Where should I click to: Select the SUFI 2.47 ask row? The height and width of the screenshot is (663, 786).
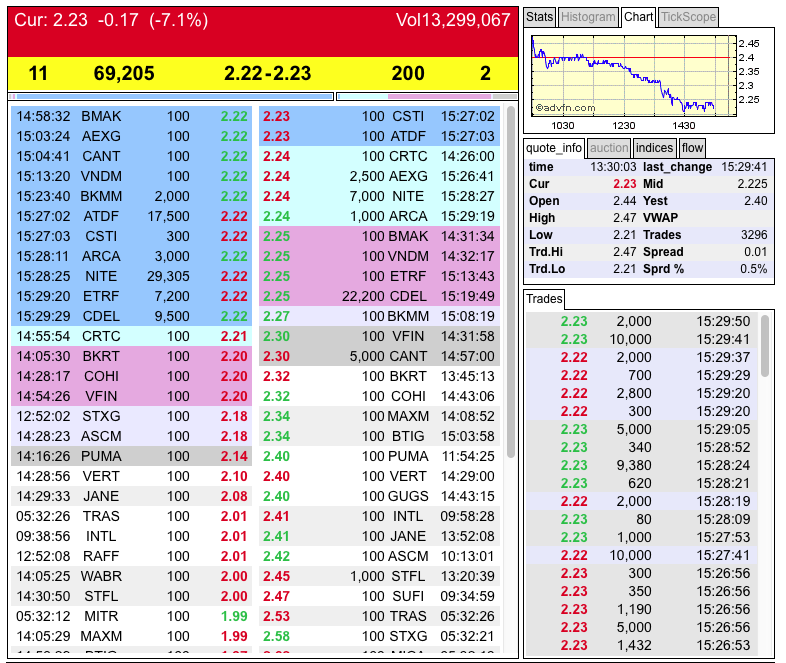pyautogui.click(x=379, y=596)
